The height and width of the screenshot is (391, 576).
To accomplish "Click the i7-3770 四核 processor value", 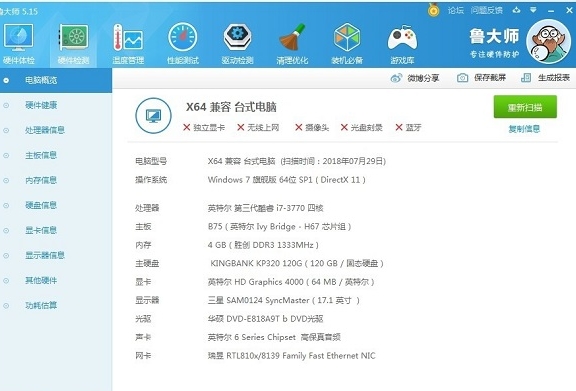I will 265,208.
